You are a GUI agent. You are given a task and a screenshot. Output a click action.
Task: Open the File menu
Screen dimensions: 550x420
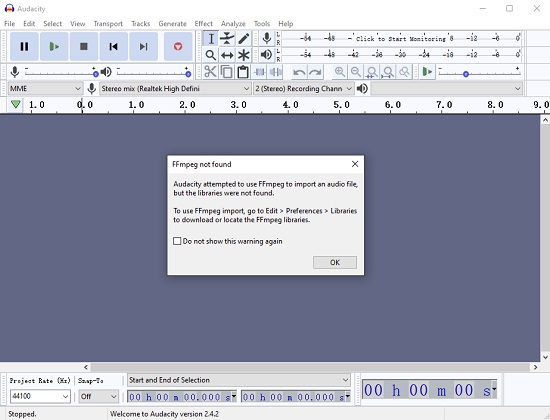9,24
